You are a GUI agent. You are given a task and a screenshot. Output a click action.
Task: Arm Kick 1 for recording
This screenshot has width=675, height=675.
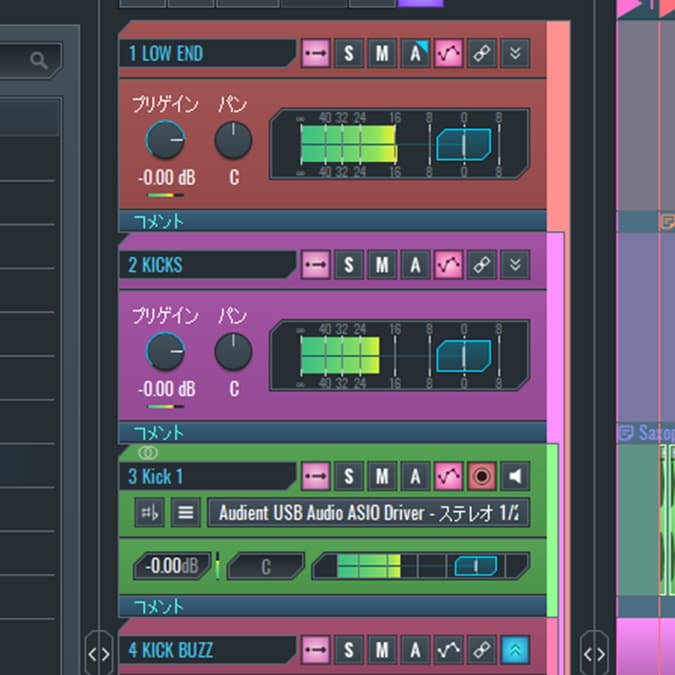[x=482, y=476]
